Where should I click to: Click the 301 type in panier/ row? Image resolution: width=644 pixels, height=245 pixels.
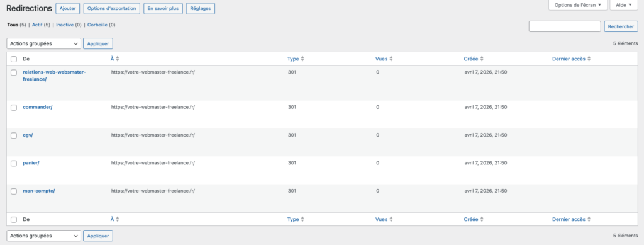pos(292,162)
